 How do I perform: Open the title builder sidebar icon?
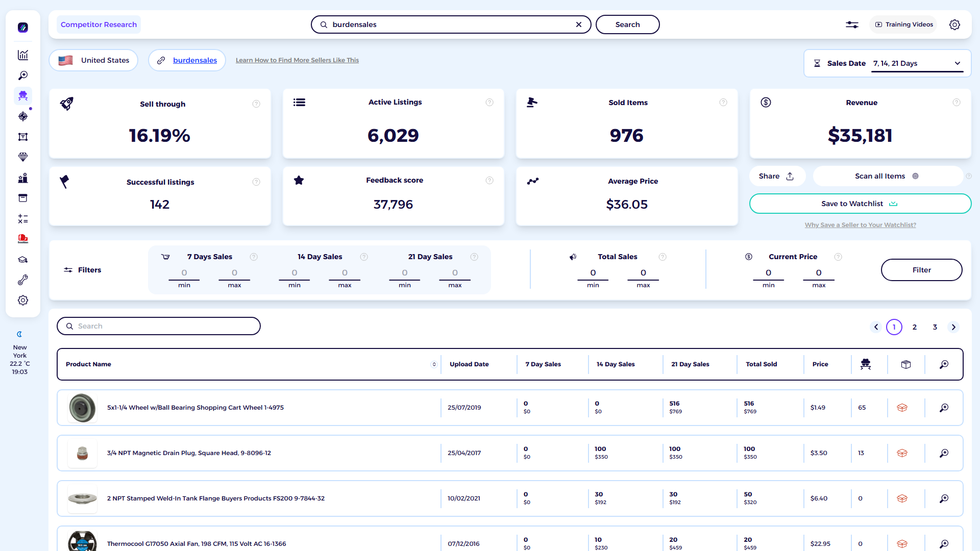click(23, 137)
